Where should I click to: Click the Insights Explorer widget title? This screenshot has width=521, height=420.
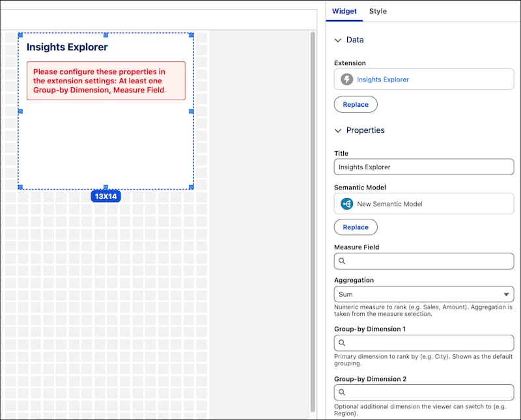pos(67,47)
